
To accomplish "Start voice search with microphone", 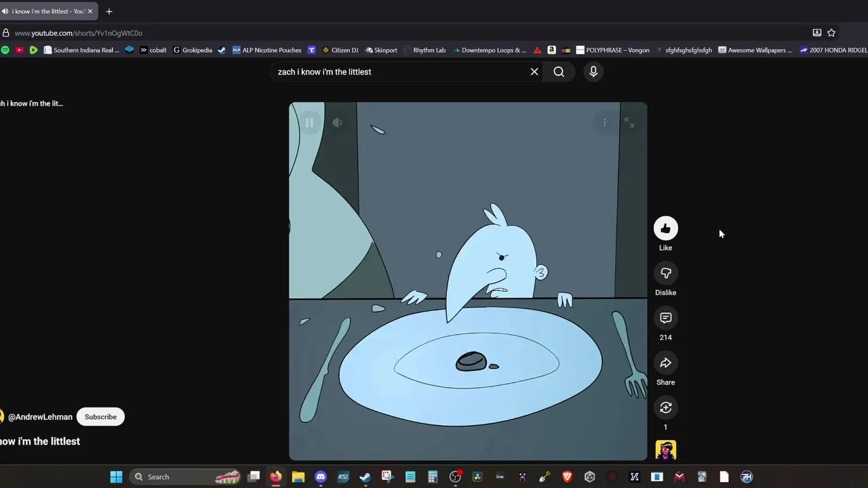I will [593, 72].
